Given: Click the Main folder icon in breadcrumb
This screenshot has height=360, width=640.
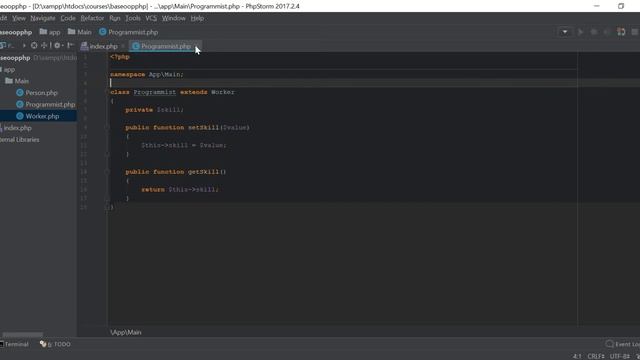Looking at the screenshot, I should (71, 31).
